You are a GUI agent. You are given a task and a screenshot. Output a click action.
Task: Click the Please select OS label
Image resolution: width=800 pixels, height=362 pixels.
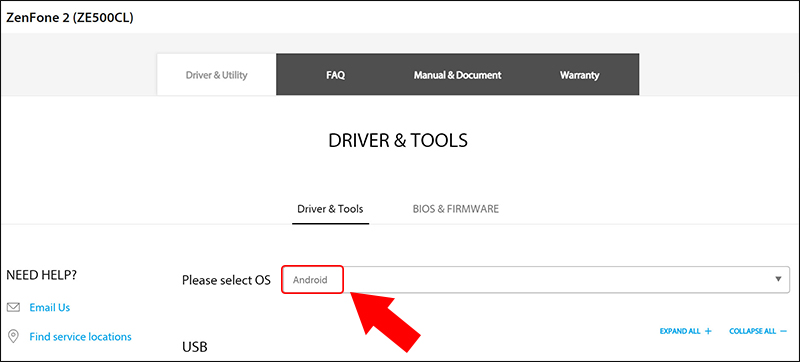coord(227,280)
